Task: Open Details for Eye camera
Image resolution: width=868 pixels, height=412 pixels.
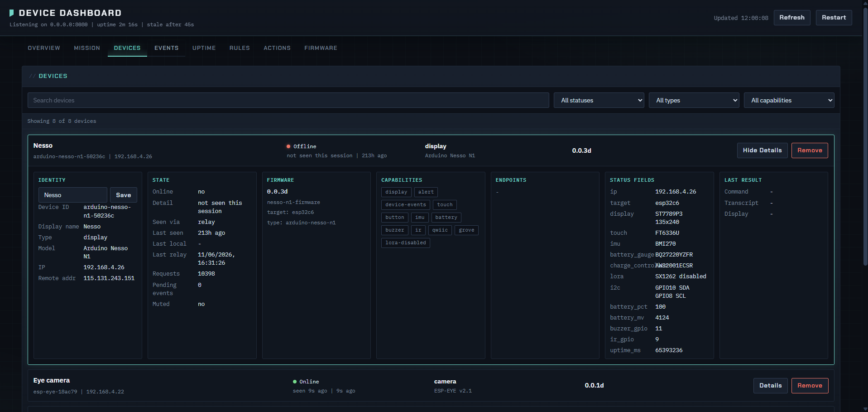Action: [x=770, y=386]
